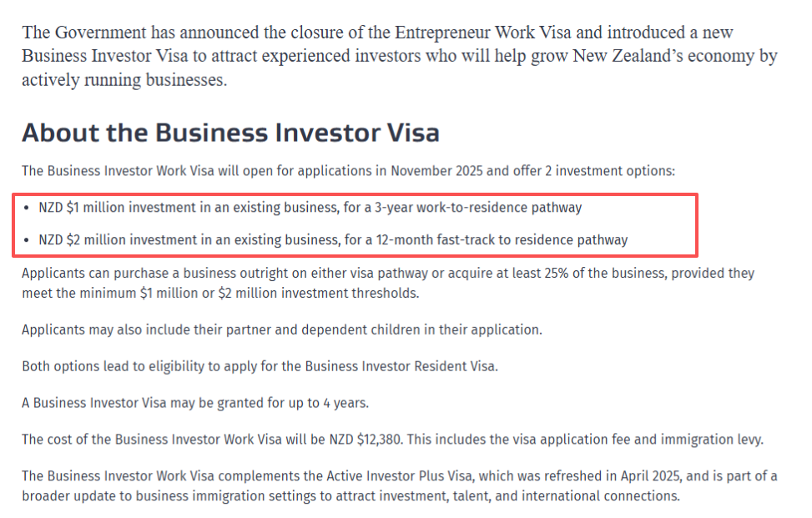The width and height of the screenshot is (812, 518).
Task: Click the words 'Business Investor Resident Visa'
Action: click(401, 366)
